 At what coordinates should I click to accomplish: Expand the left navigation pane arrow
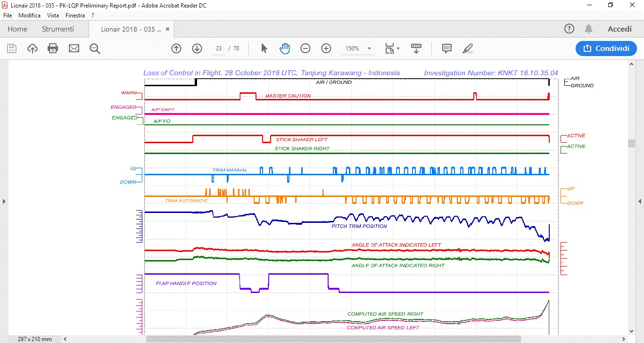(x=4, y=201)
